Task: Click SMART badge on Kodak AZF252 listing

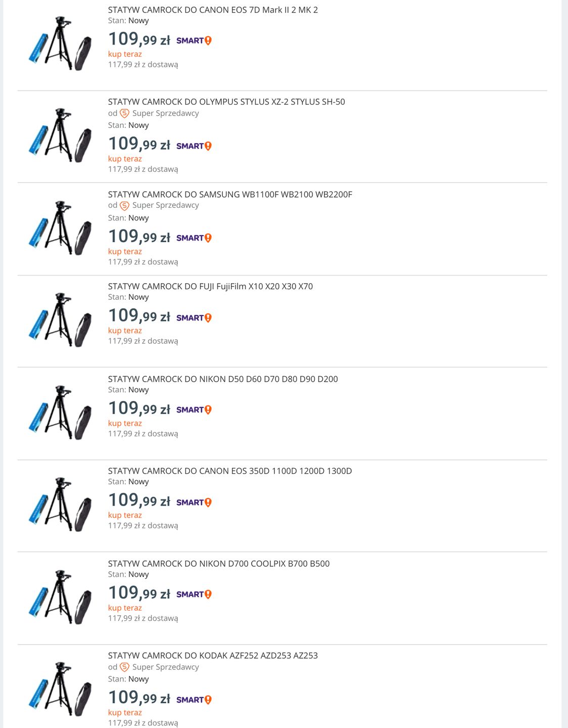Action: [x=194, y=700]
